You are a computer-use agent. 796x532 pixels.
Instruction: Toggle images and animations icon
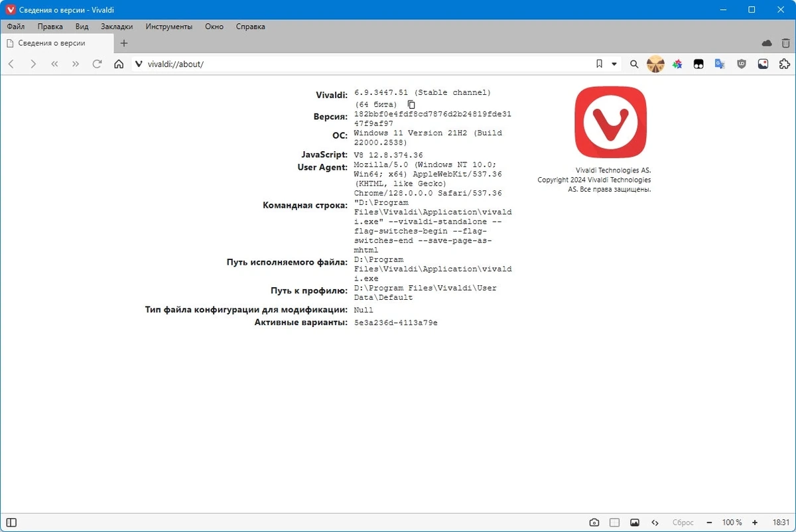coord(635,522)
